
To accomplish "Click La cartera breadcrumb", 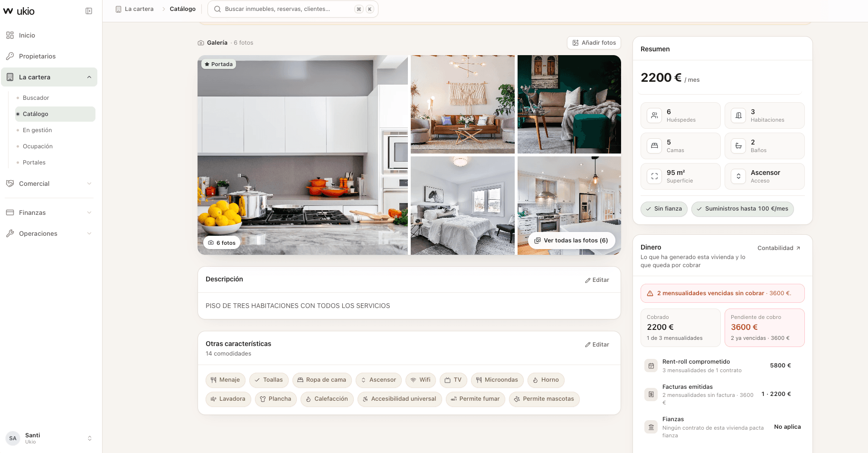I will [135, 9].
